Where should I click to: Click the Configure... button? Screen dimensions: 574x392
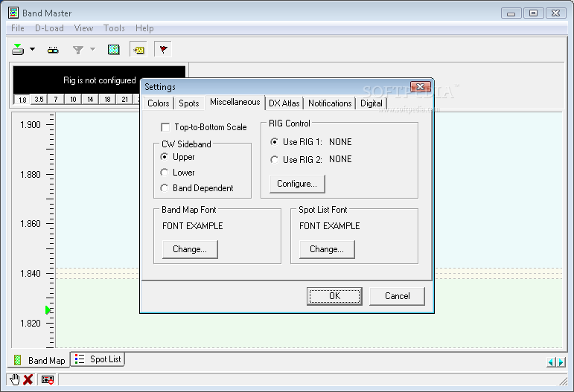pyautogui.click(x=297, y=184)
